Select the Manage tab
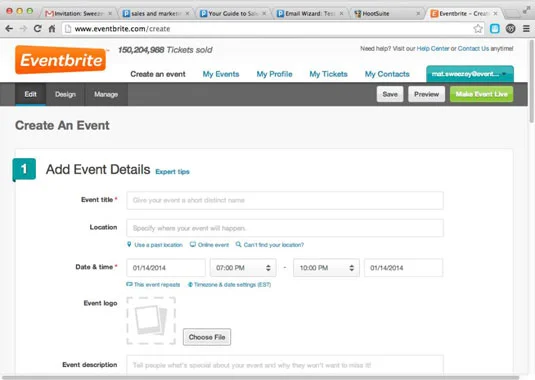Image resolution: width=535 pixels, height=380 pixels. point(106,94)
